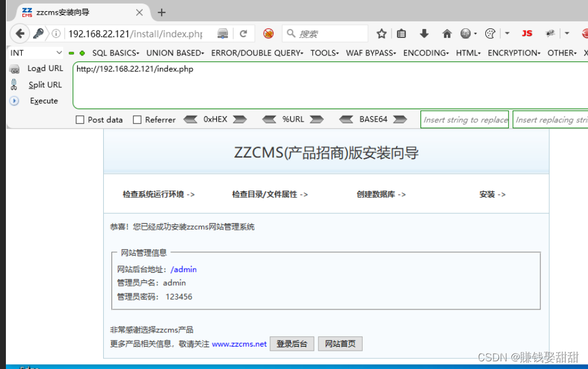Click the 安装 step text
Viewport: 588px width, 369px height.
(487, 194)
